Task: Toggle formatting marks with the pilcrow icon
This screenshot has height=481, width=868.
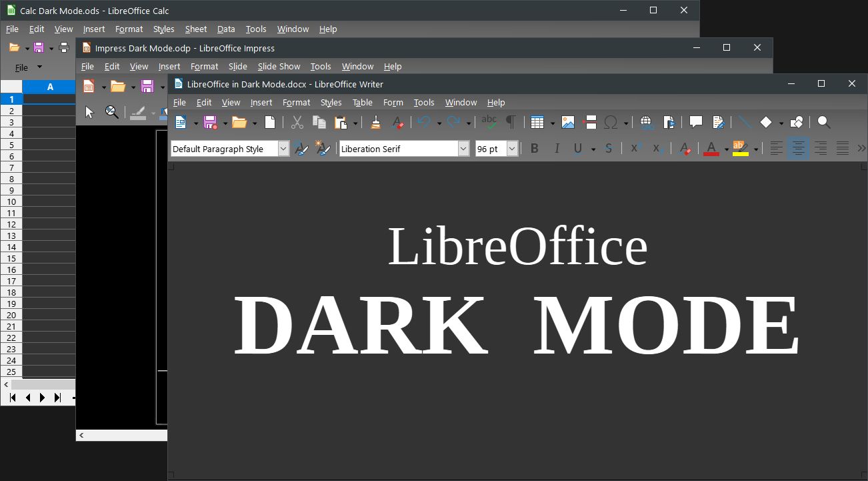Action: [x=510, y=122]
